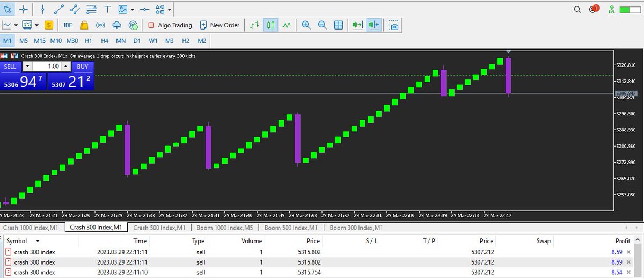Open the dollar-sign symbols icon

tap(49, 25)
